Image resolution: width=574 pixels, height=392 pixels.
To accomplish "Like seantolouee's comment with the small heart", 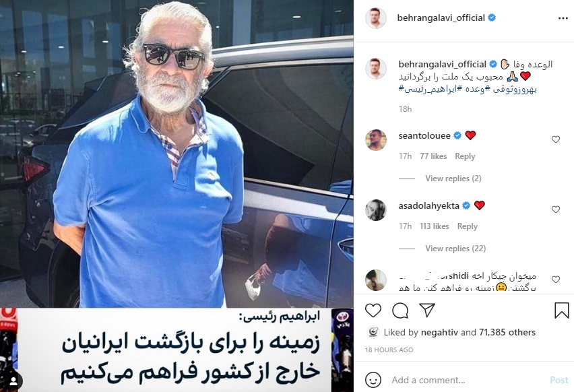I will pyautogui.click(x=556, y=139).
